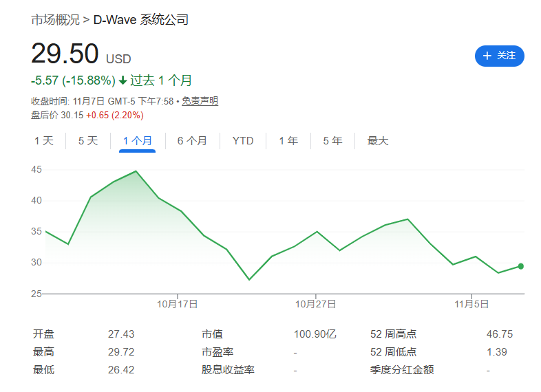This screenshot has width=541, height=392.
Task: Show the 最大 full history tab
Action: [378, 141]
